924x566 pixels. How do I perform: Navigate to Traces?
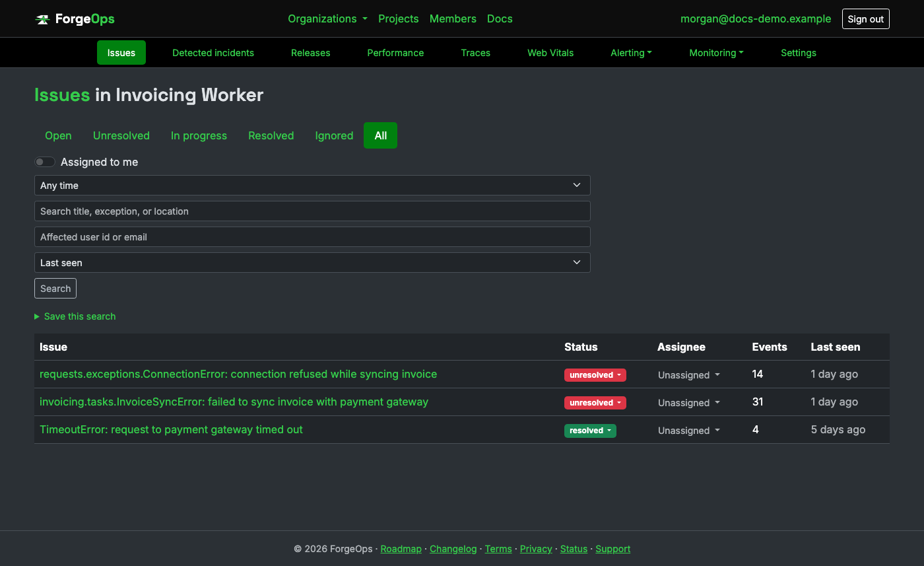[x=475, y=53]
